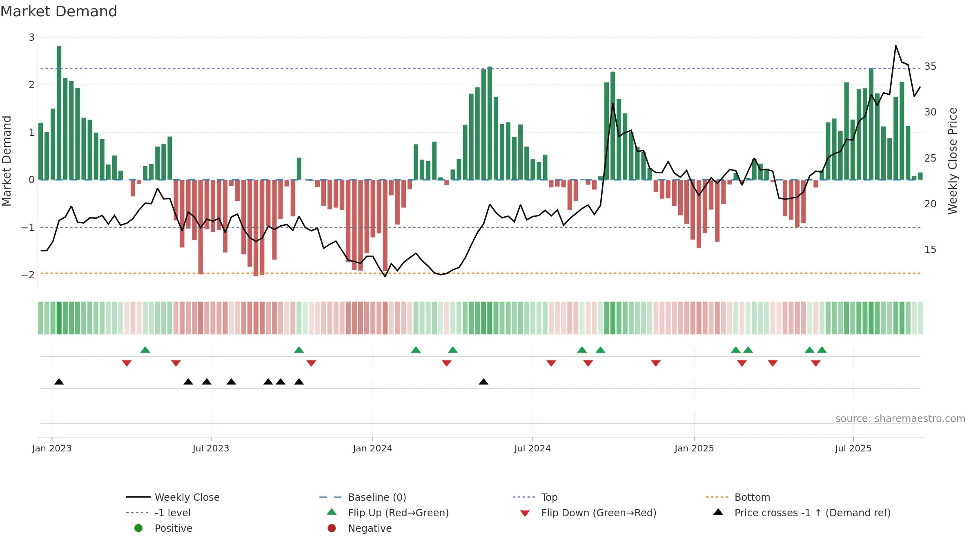Click the green Positive legend circle
Image resolution: width=980 pixels, height=551 pixels.
pos(138,528)
